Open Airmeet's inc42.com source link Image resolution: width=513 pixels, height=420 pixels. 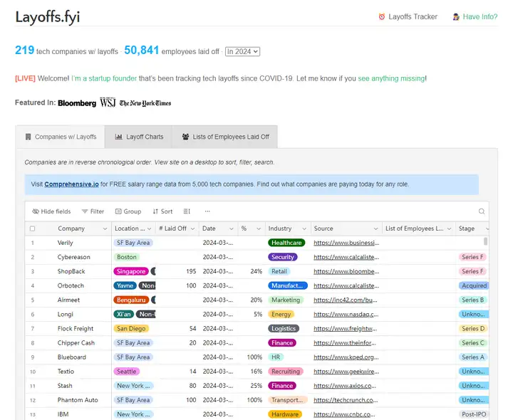click(346, 300)
